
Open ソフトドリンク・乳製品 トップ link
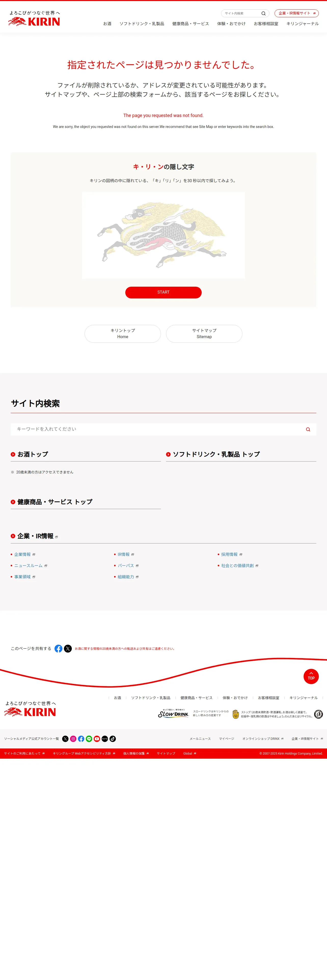216,454
